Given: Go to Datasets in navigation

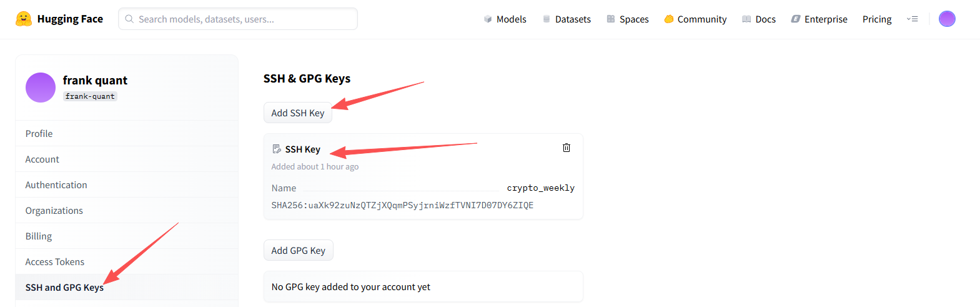Looking at the screenshot, I should click(x=567, y=19).
